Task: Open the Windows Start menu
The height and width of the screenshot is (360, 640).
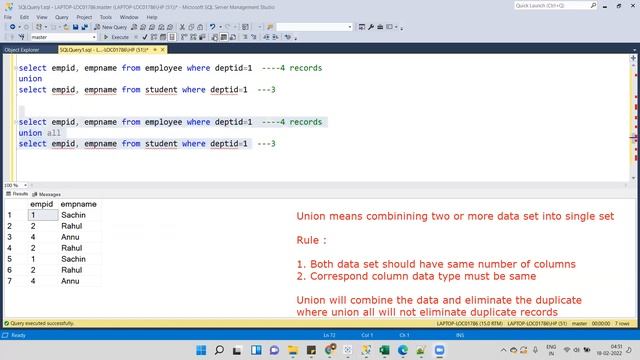Action: (201, 350)
